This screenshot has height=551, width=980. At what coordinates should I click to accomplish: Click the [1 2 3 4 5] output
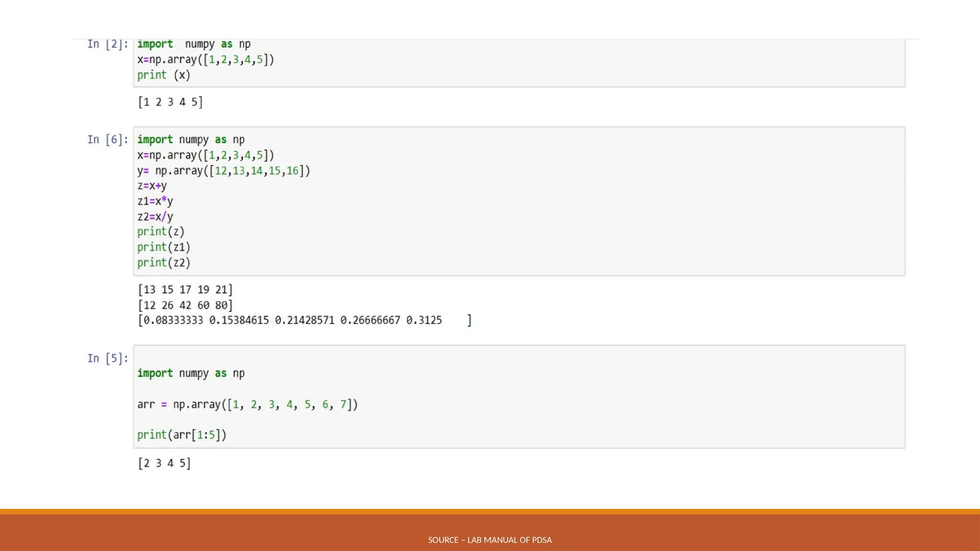[170, 102]
